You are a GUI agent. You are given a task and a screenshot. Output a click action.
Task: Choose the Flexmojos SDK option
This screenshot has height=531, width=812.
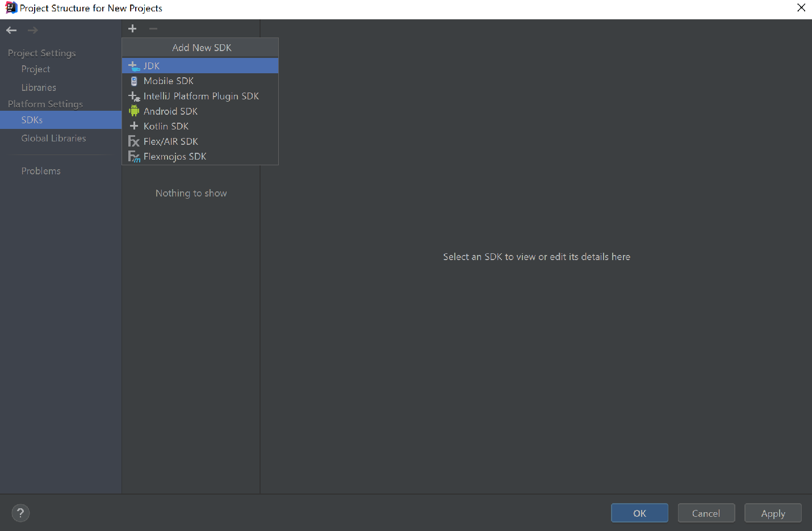point(175,156)
